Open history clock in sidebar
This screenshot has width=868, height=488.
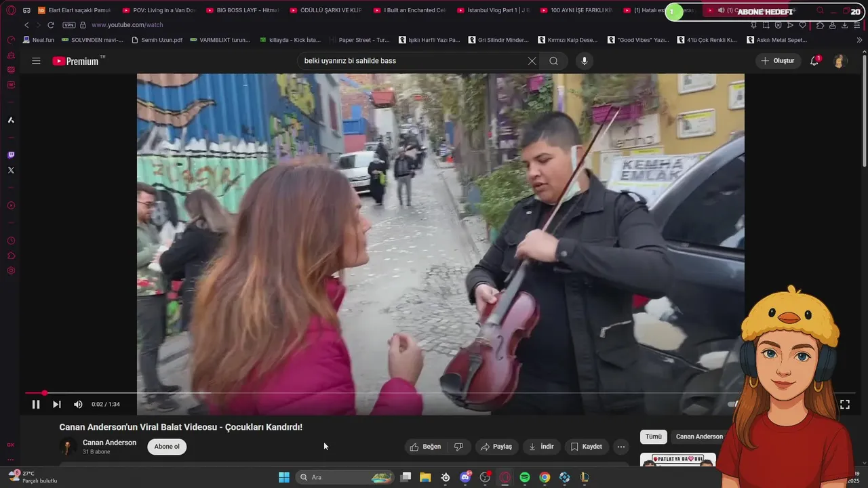coord(11,241)
